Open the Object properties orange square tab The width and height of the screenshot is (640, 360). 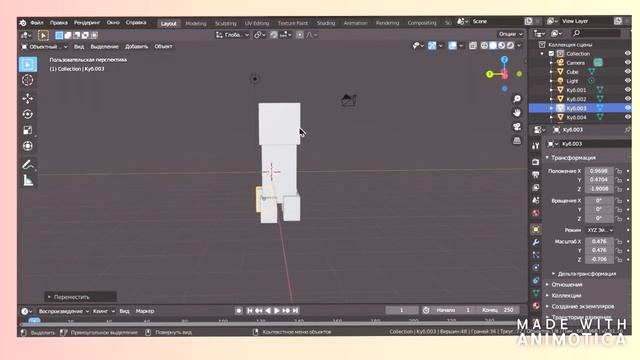(x=536, y=229)
